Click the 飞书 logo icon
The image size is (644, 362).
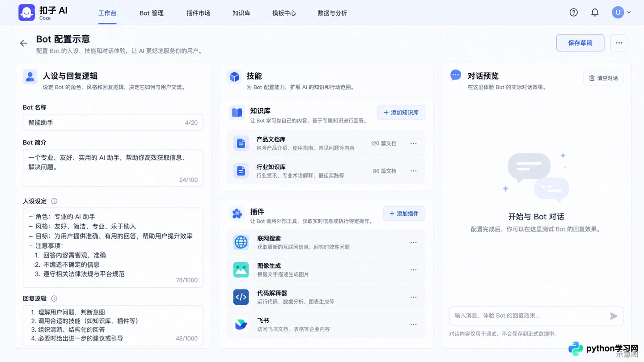point(241,324)
